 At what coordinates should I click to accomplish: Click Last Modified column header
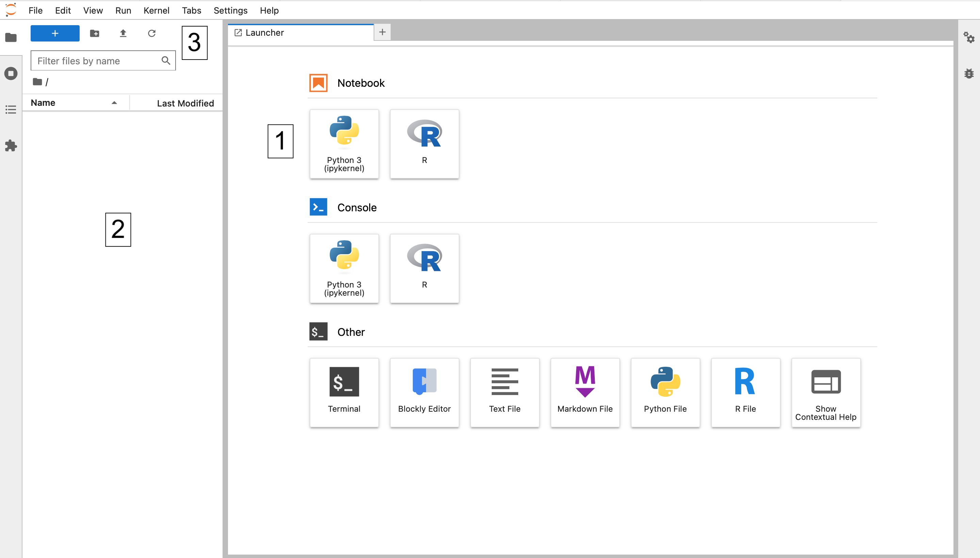click(x=184, y=102)
